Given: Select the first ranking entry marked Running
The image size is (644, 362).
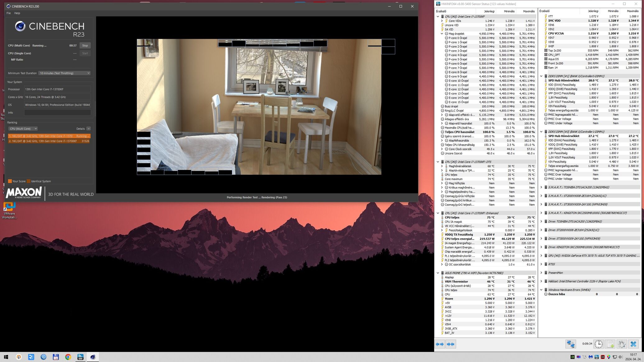Looking at the screenshot, I should (x=49, y=136).
